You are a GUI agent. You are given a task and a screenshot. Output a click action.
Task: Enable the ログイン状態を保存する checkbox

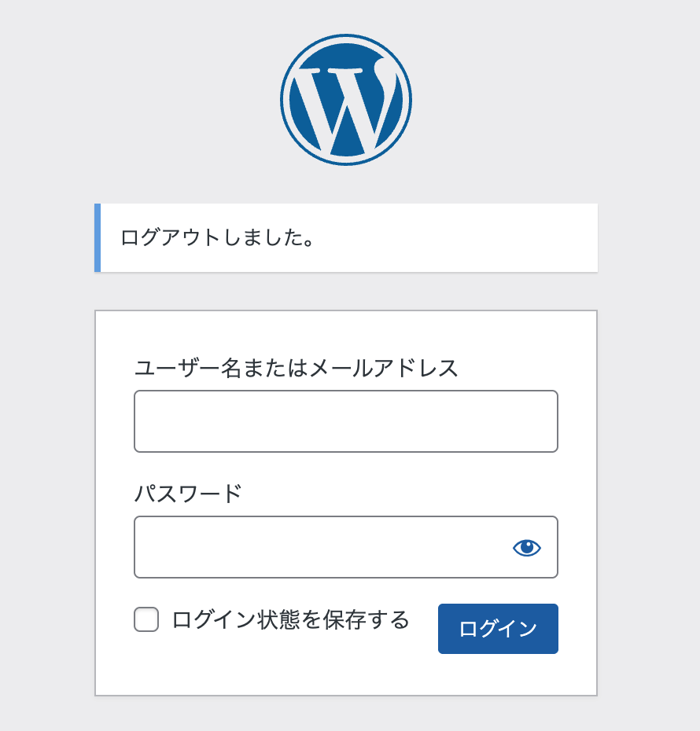(x=146, y=619)
